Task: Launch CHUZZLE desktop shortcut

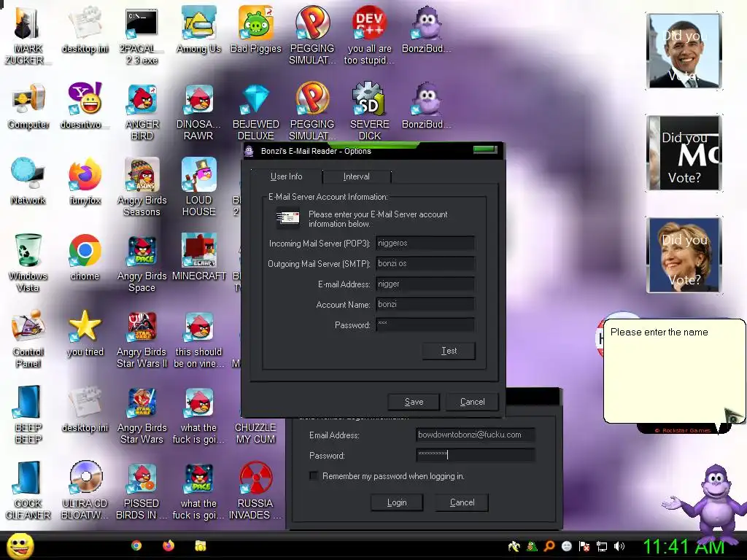Action: pos(256,433)
